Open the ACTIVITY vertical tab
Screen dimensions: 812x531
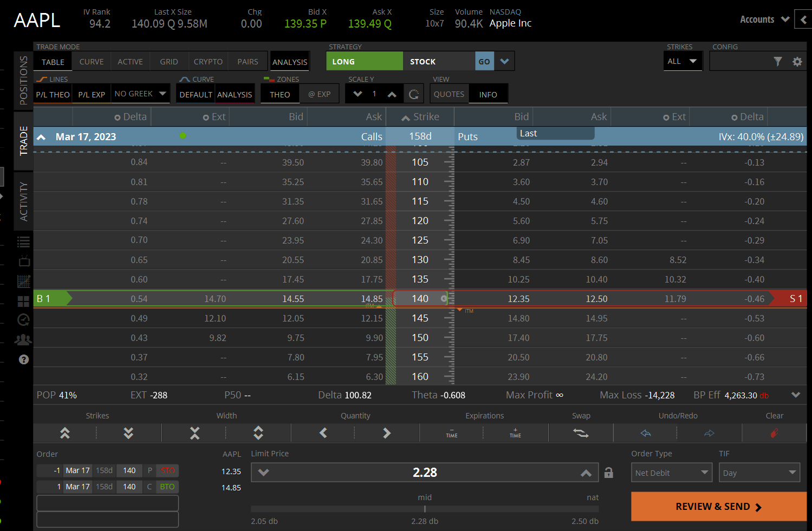[23, 201]
